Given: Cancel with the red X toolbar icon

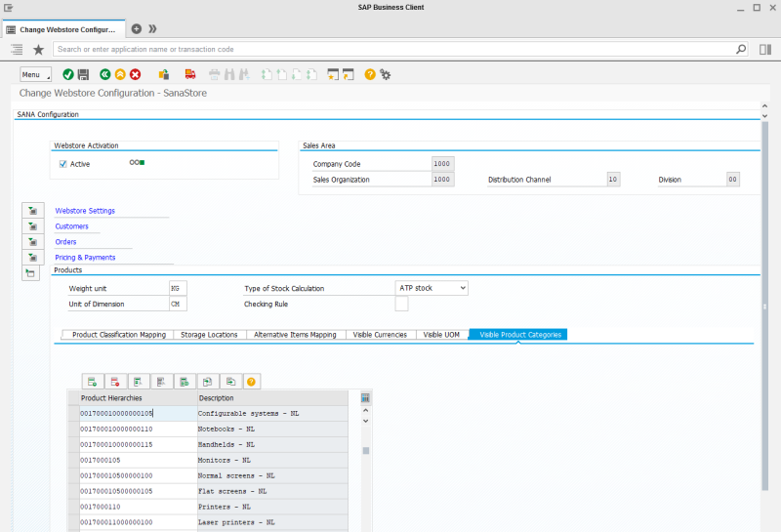Looking at the screenshot, I should [135, 75].
